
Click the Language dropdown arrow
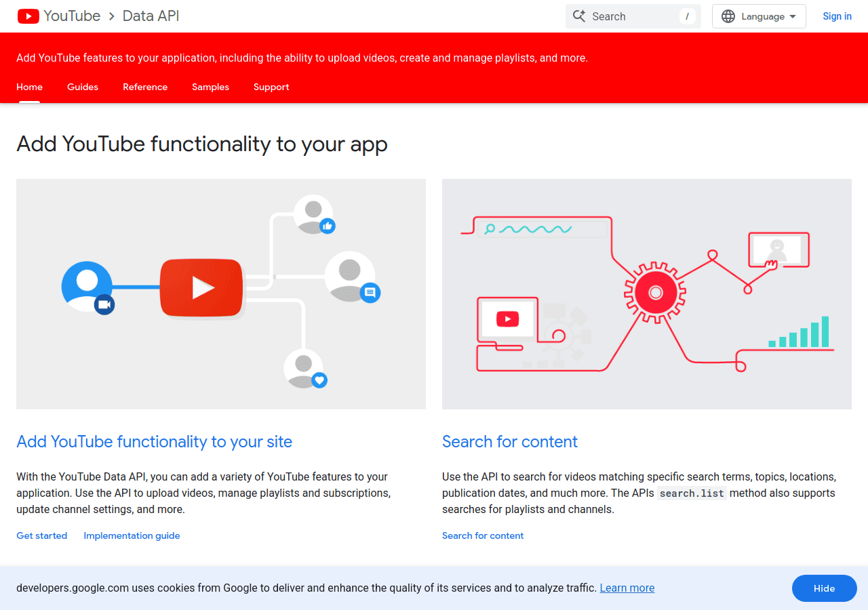click(793, 16)
